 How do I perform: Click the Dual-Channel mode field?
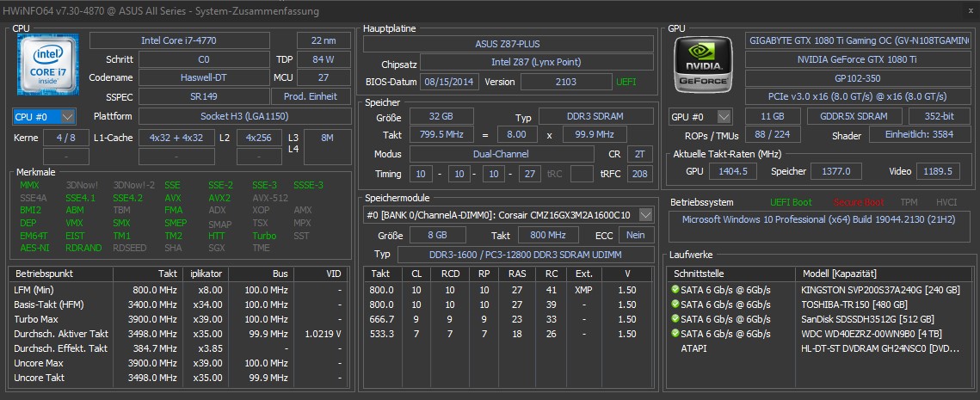click(502, 154)
